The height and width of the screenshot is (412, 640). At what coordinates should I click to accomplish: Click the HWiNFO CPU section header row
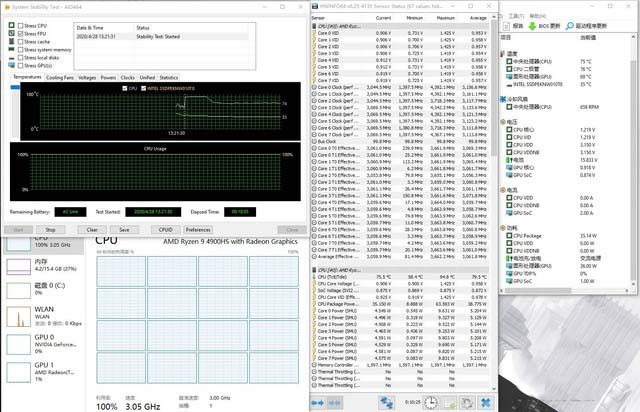[x=400, y=26]
